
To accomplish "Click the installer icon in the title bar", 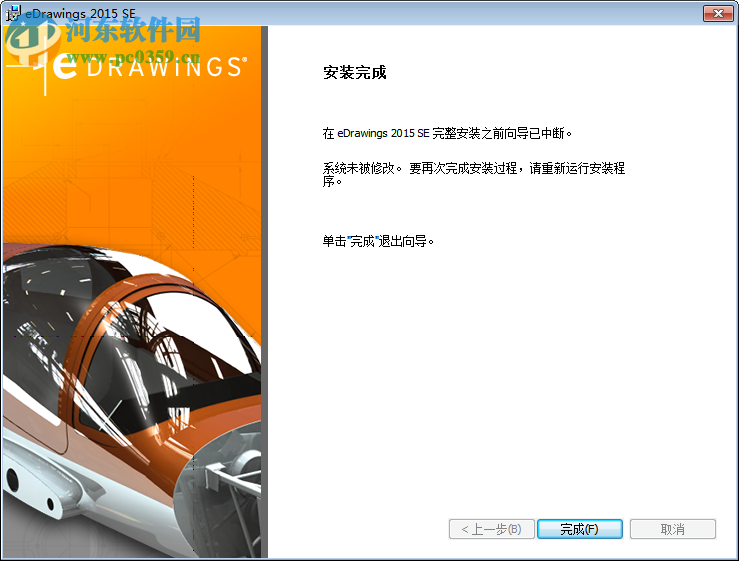I will tap(13, 13).
